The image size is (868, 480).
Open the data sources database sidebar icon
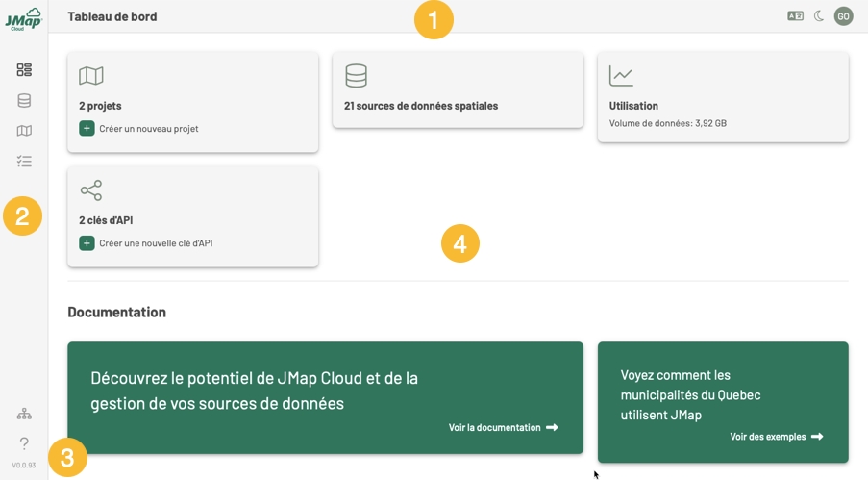tap(24, 100)
